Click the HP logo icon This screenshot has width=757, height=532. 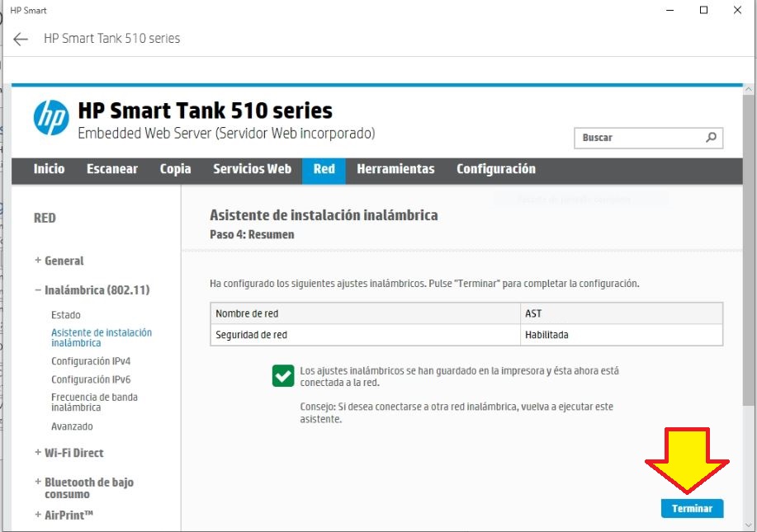(x=51, y=118)
